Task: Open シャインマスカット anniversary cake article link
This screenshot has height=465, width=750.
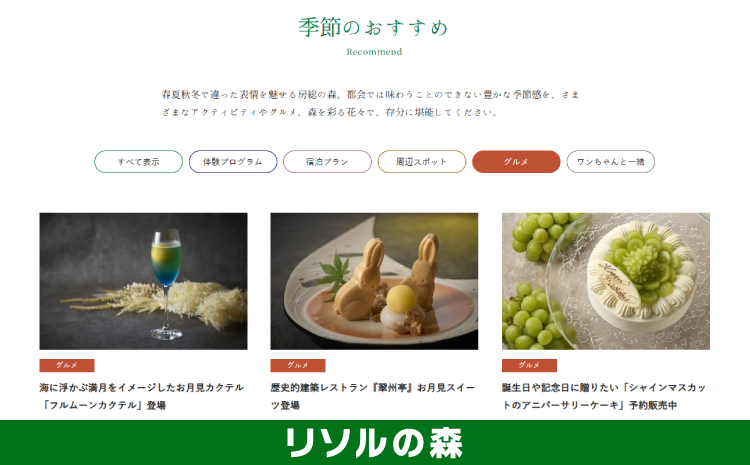Action: 604,396
